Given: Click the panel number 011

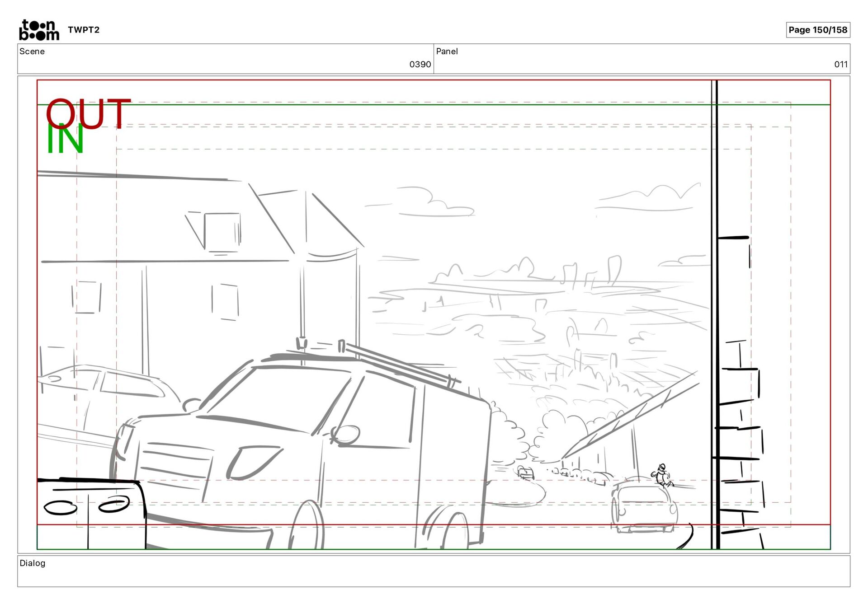Looking at the screenshot, I should pyautogui.click(x=840, y=64).
